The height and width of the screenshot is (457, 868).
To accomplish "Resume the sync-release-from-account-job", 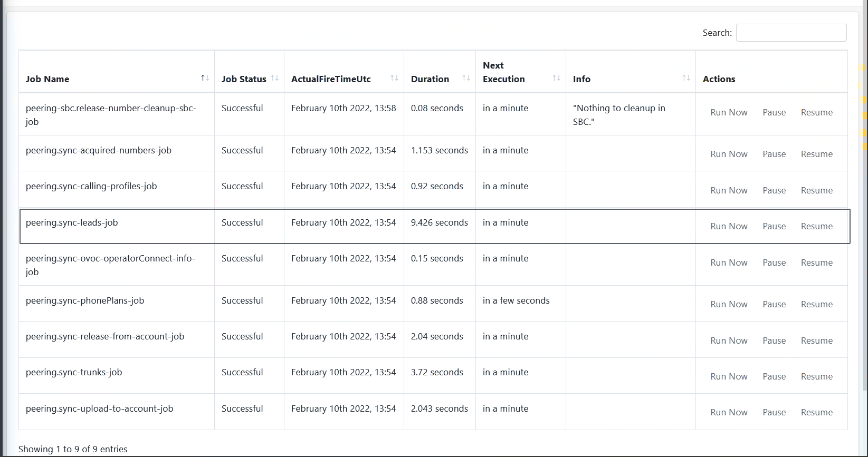I will coord(817,341).
